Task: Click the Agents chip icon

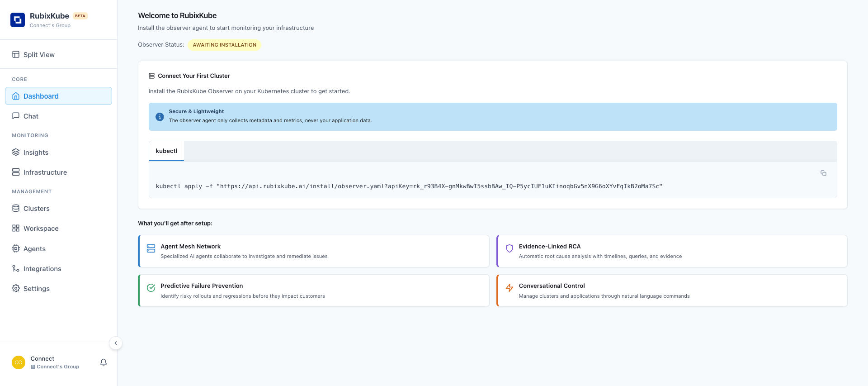Action: click(16, 248)
